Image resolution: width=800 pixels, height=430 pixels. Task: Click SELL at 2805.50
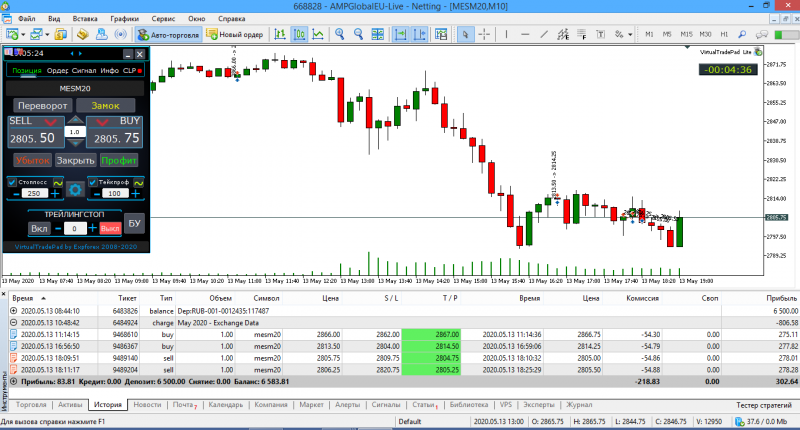(x=36, y=132)
